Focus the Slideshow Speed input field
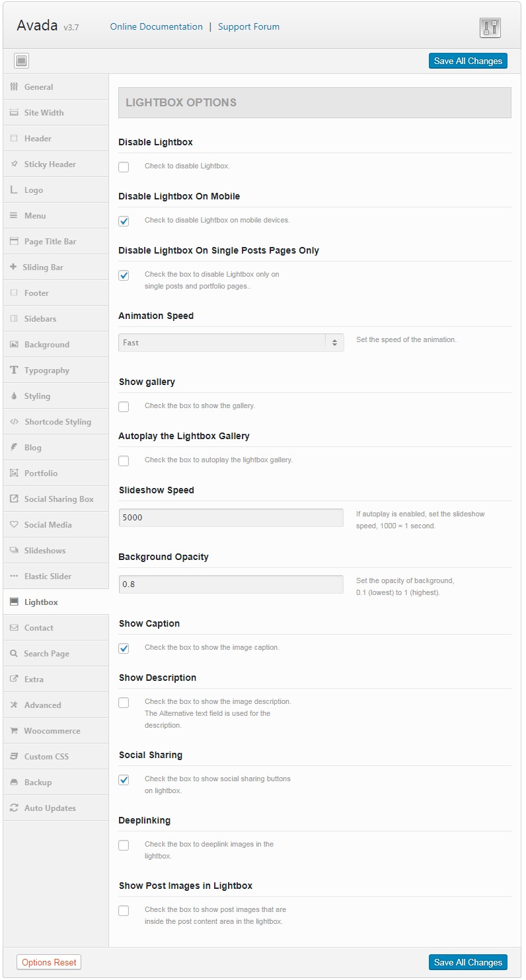 click(x=231, y=518)
